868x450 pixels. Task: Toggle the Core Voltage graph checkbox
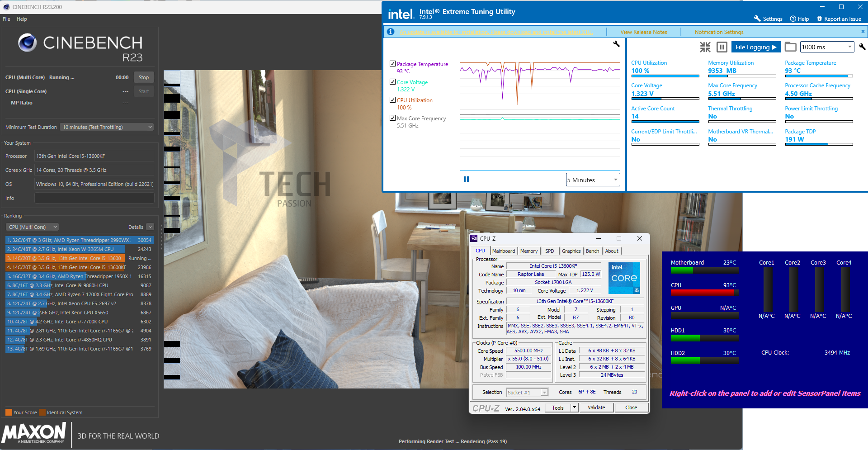tap(392, 82)
